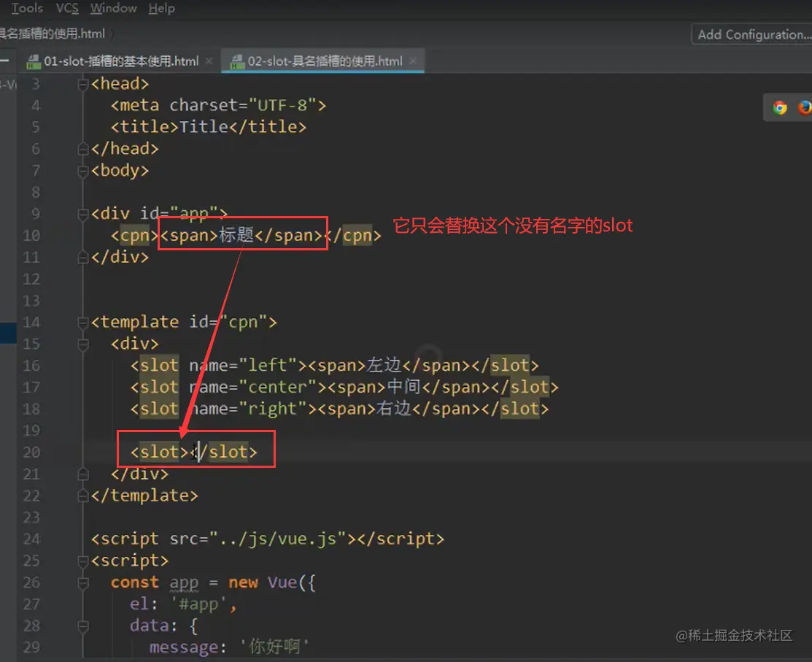Image resolution: width=812 pixels, height=662 pixels.
Task: Click the message: '你好啊' line
Action: pyautogui.click(x=229, y=647)
